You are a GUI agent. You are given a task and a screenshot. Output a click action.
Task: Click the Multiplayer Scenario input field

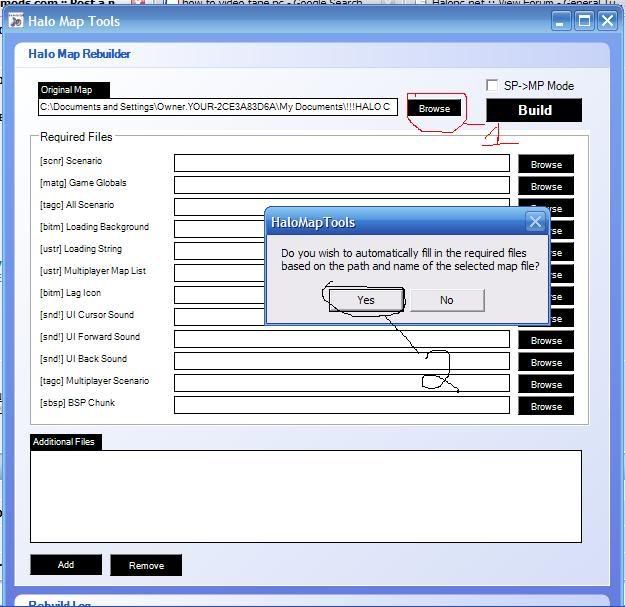point(342,383)
